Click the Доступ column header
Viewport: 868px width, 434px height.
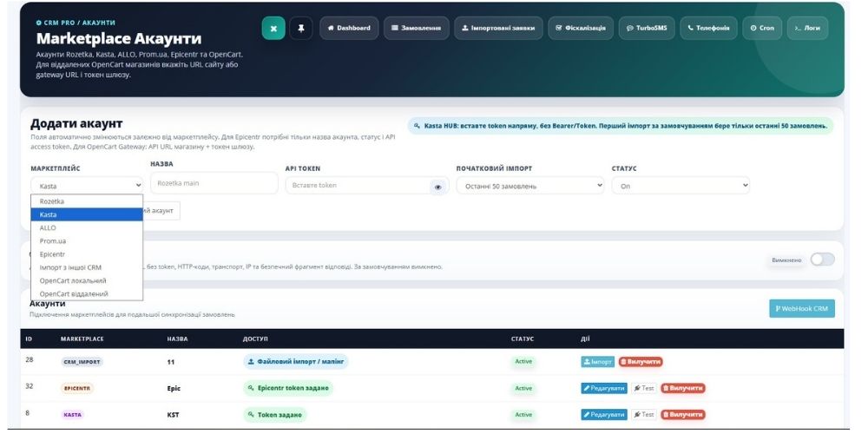coord(255,339)
